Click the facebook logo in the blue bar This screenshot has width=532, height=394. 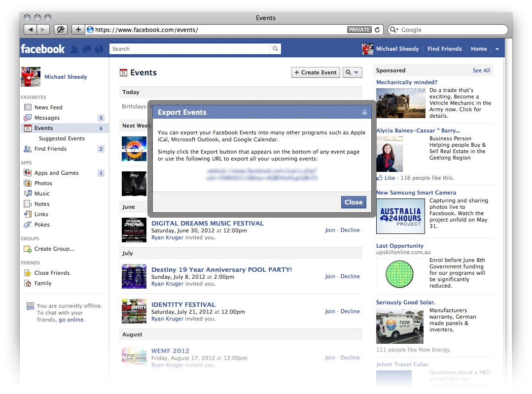(x=43, y=49)
